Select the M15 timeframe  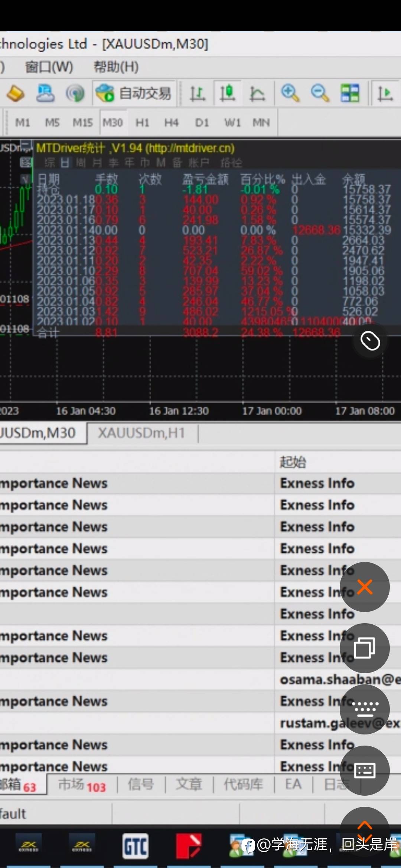82,122
